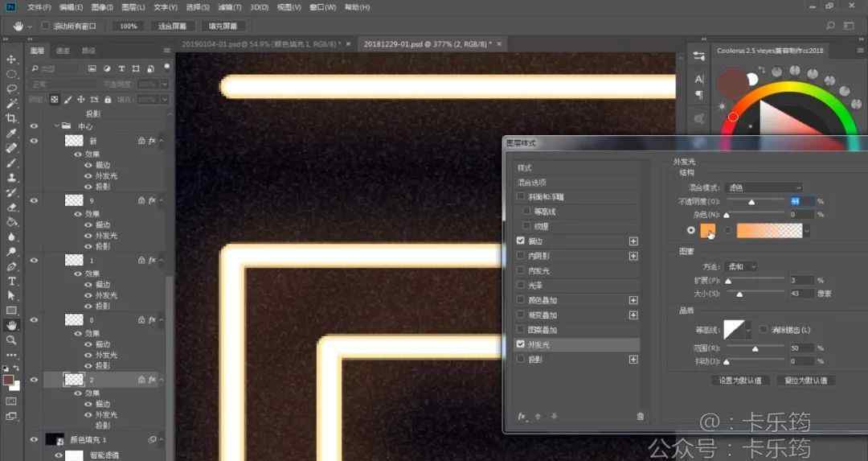This screenshot has width=868, height=461.
Task: Open Hand tool preset dropdown in options bar
Action: tap(30, 26)
